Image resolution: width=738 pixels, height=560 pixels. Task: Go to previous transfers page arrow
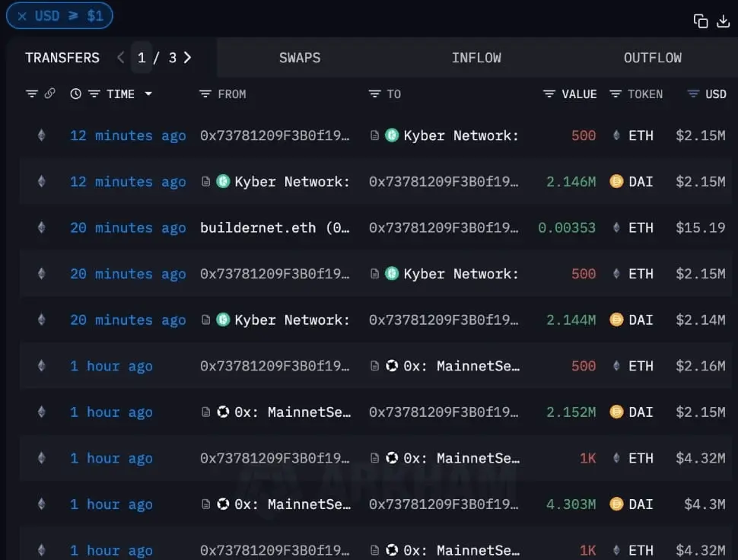[120, 57]
